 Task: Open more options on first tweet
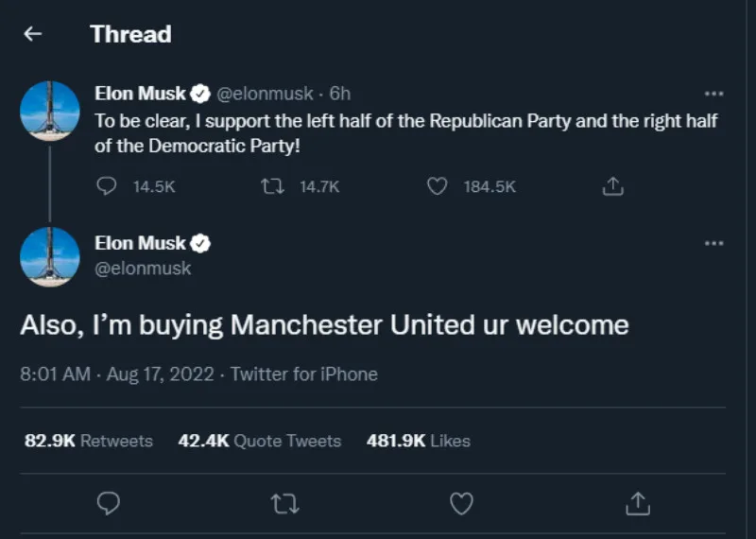pyautogui.click(x=714, y=94)
